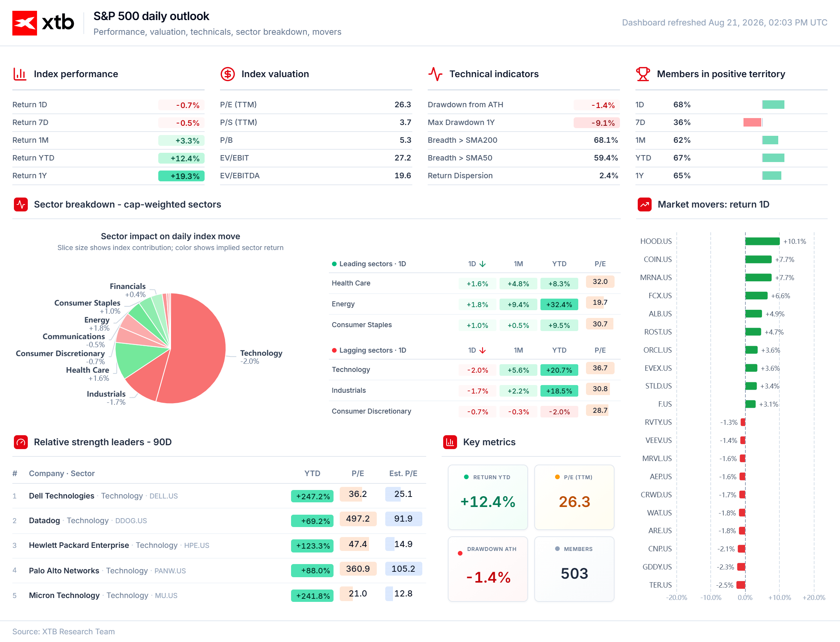Open the Members 503 key metric card
The height and width of the screenshot is (642, 840).
point(574,569)
